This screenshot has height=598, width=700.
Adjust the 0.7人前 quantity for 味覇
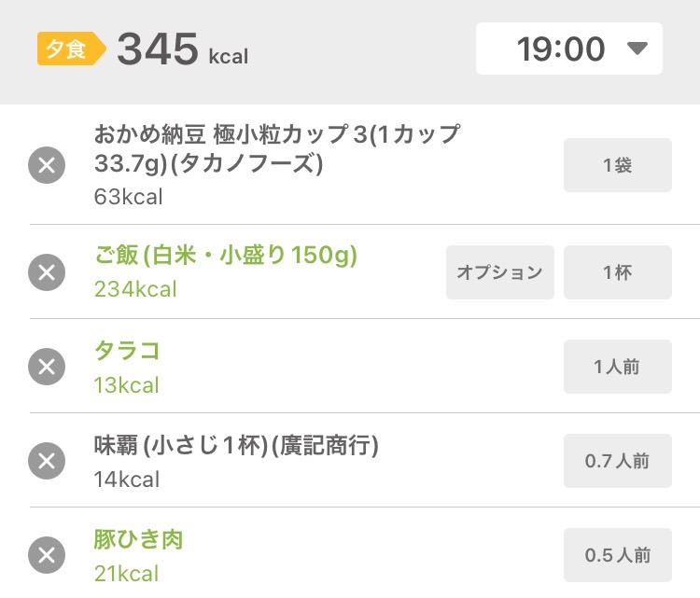pos(618,461)
